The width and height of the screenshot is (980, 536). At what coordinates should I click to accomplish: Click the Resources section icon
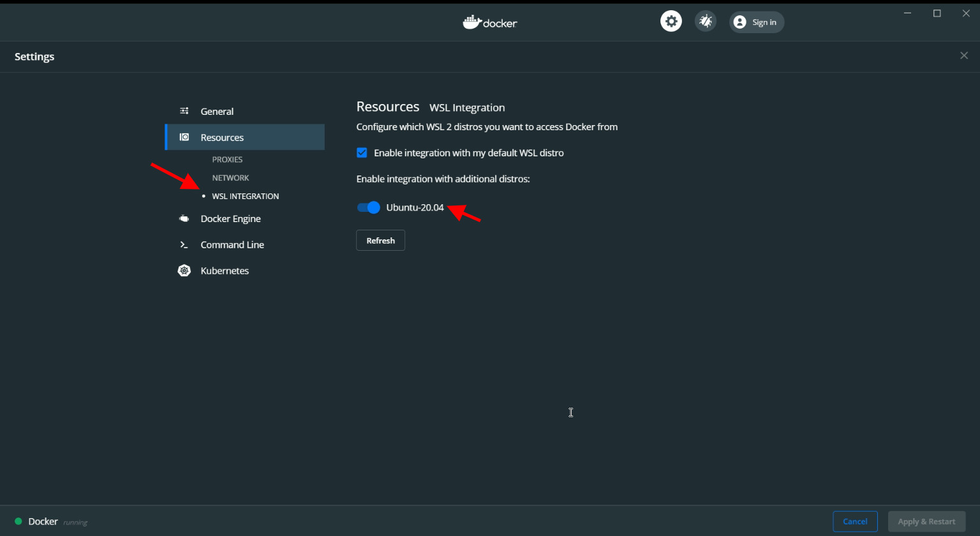point(184,137)
